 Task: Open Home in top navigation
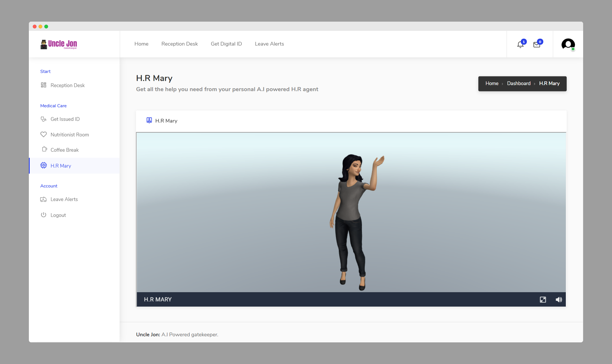[141, 44]
